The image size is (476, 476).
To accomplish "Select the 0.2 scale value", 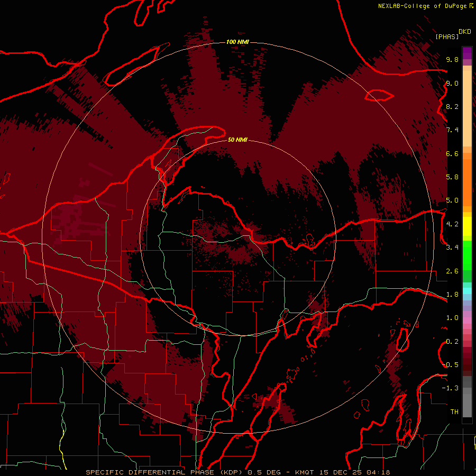I will [452, 342].
